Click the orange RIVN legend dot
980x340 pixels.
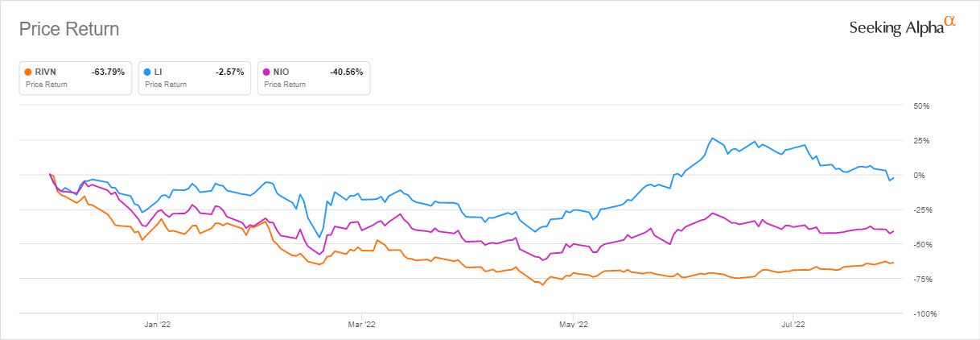pyautogui.click(x=29, y=73)
